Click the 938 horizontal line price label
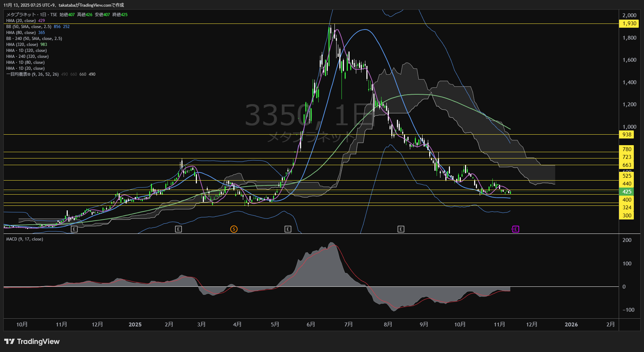 (627, 135)
